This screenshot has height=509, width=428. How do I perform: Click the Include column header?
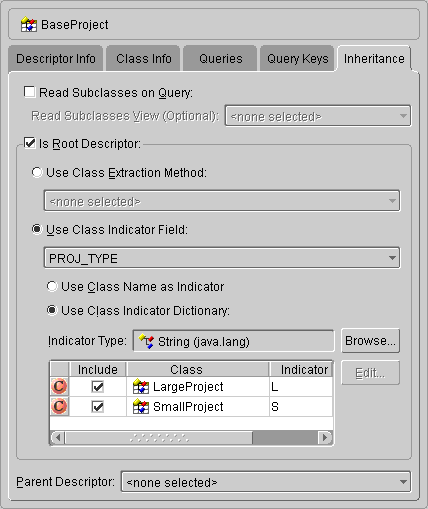point(98,369)
